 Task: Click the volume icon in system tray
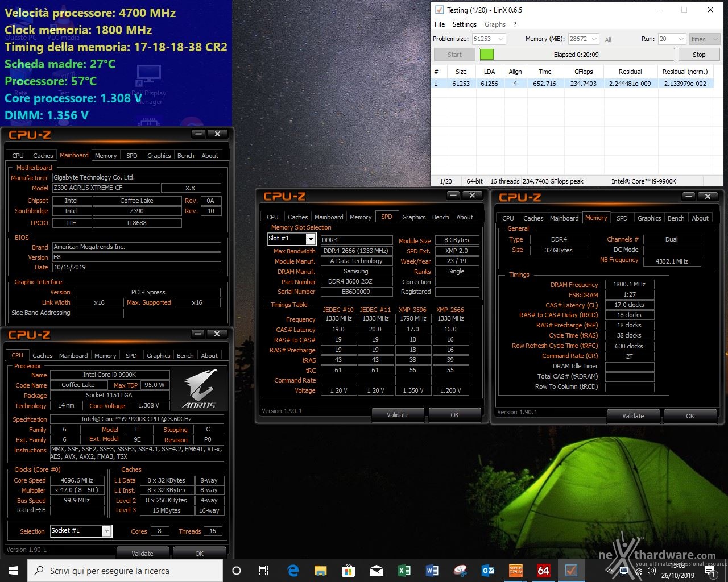click(x=652, y=571)
